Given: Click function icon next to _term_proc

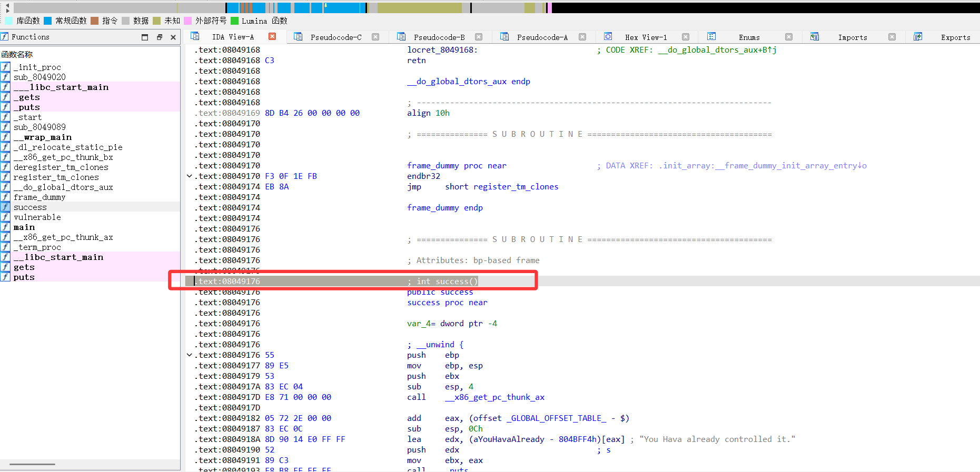Looking at the screenshot, I should 5,247.
